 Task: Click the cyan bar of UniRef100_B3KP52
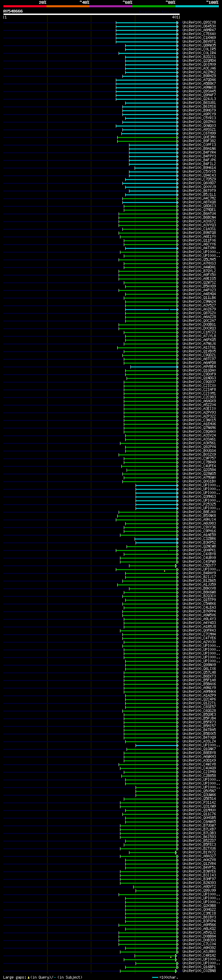point(157,543)
